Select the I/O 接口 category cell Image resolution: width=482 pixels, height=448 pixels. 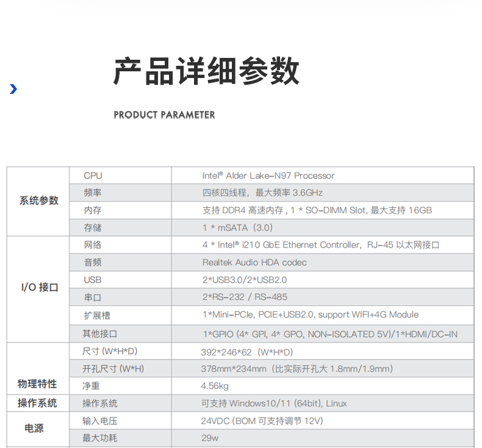pos(38,288)
